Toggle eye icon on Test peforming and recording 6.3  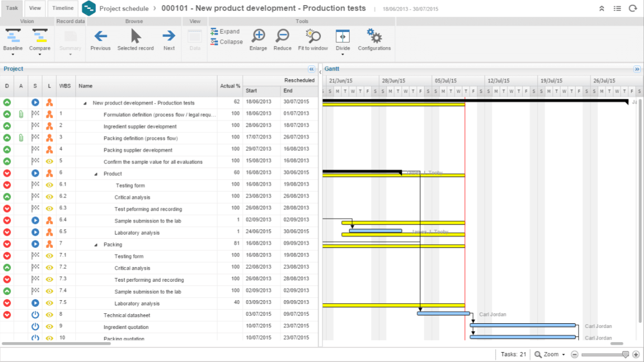point(49,209)
